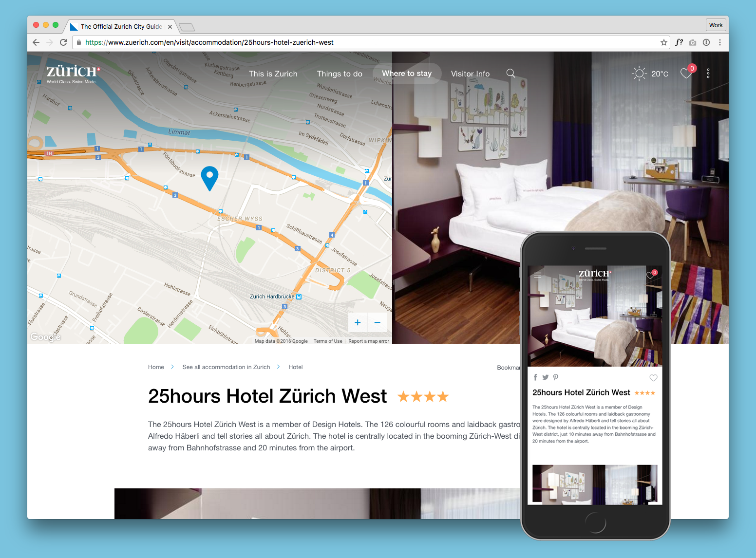Click the camera extension icon
756x558 pixels.
[x=693, y=42]
